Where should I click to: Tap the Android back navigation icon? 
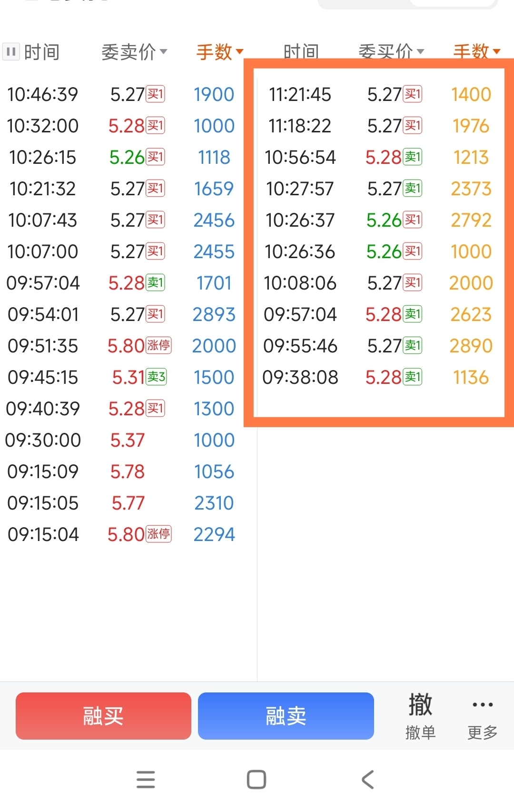coord(367,780)
